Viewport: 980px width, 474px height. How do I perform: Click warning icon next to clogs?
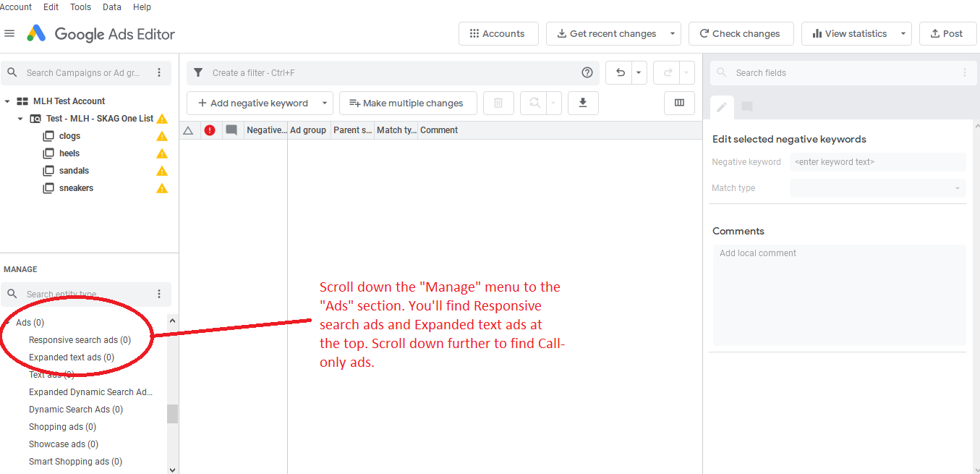click(x=162, y=136)
